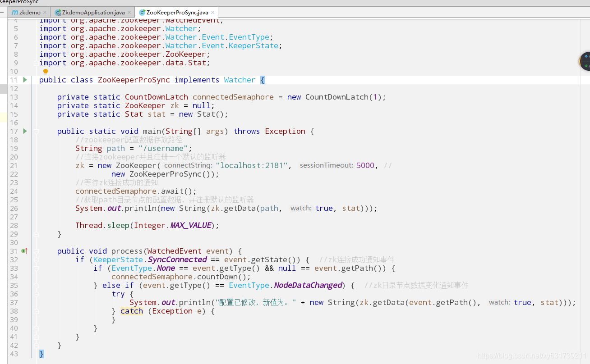The height and width of the screenshot is (364, 590).
Task: Click the fold end marker at line 42
Action: pos(36,346)
